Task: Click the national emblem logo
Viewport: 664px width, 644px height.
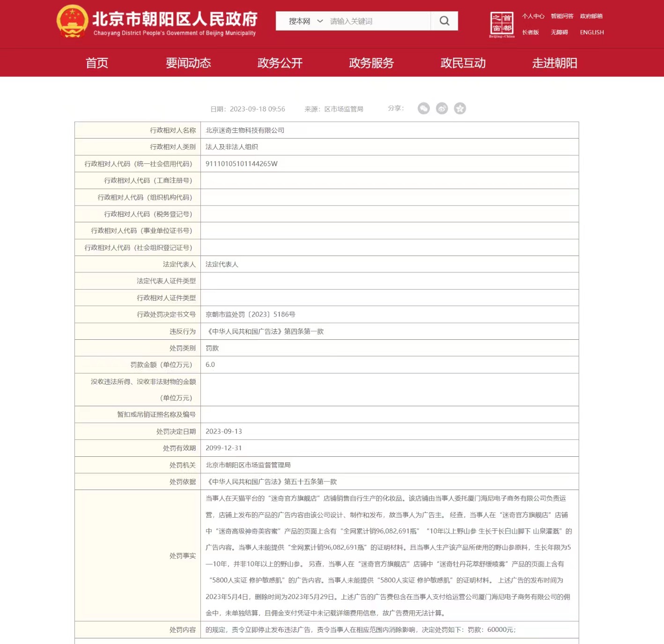Action: [72, 22]
